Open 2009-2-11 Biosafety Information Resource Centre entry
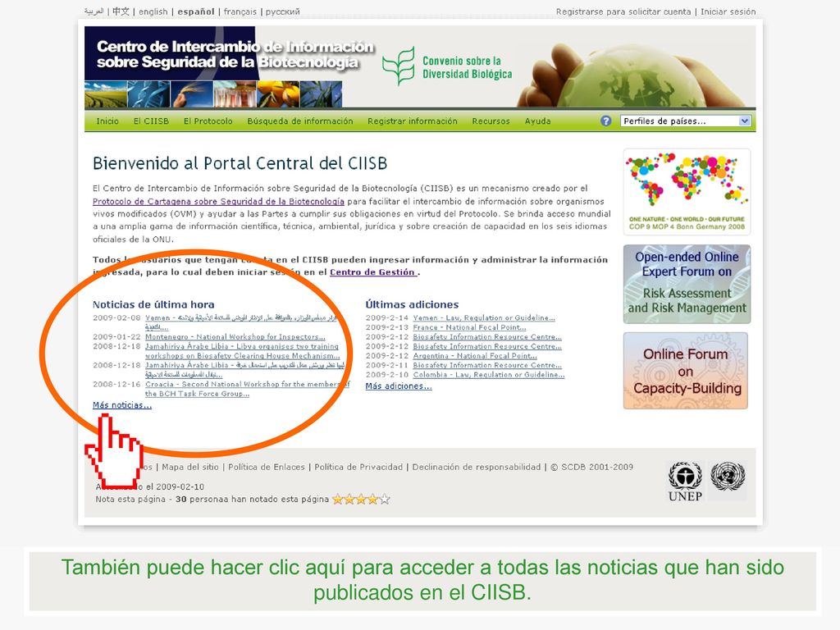 (487, 365)
